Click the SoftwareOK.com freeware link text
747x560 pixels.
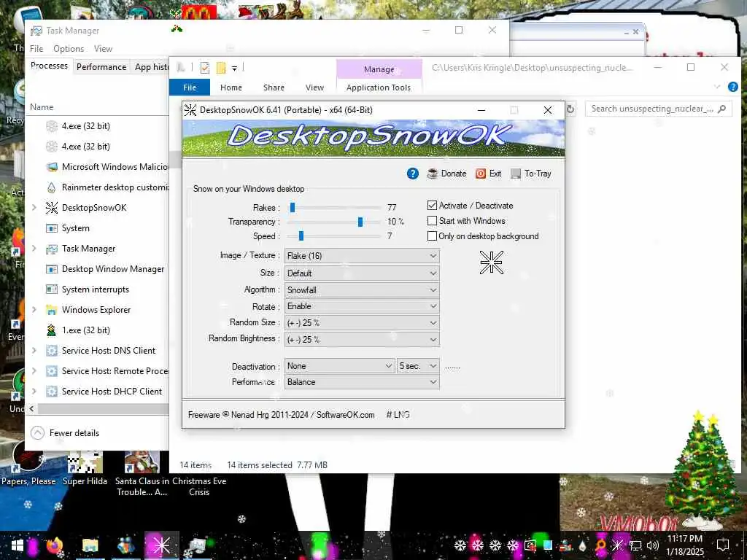345,415
